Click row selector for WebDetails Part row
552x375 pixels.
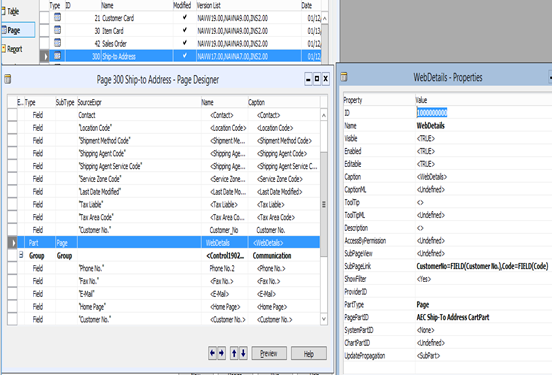[12, 243]
